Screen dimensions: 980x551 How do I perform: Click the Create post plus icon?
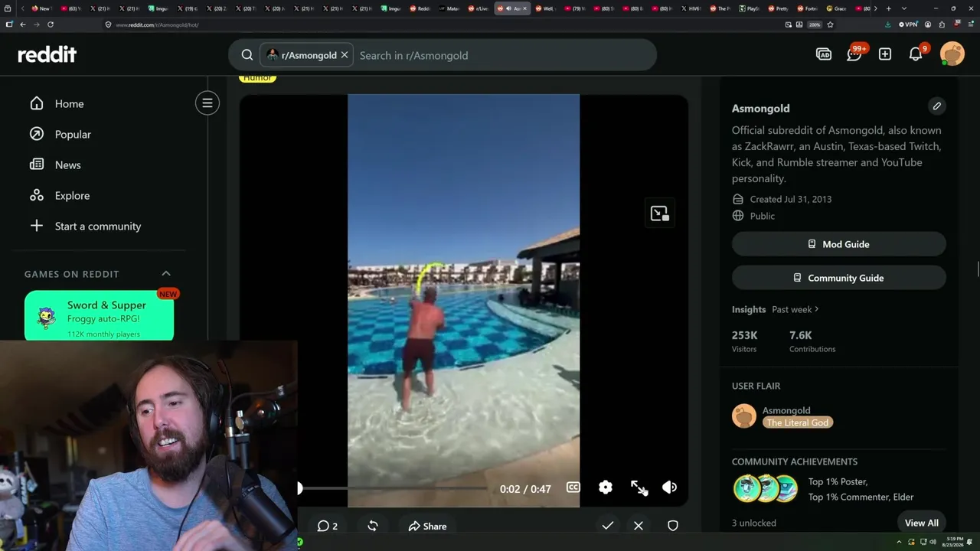click(x=885, y=54)
